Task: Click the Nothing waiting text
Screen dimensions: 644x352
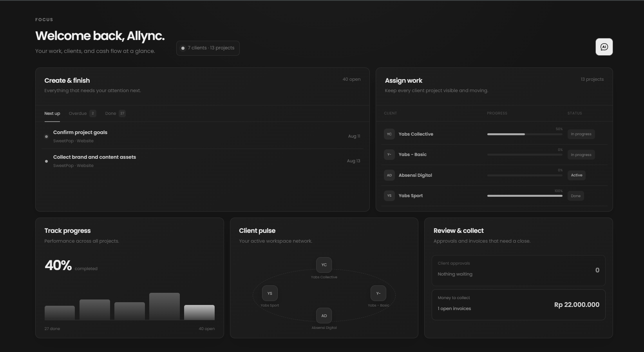Action: [455, 274]
